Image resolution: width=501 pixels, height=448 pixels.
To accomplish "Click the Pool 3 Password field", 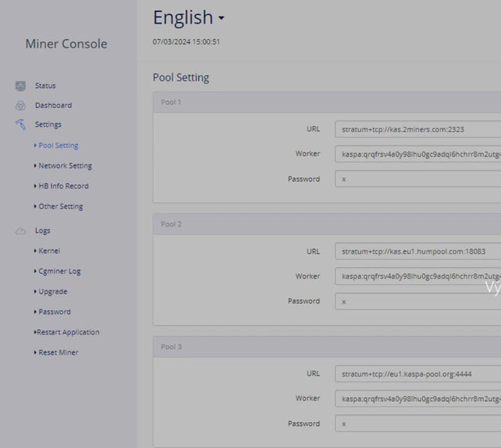I will [x=418, y=424].
